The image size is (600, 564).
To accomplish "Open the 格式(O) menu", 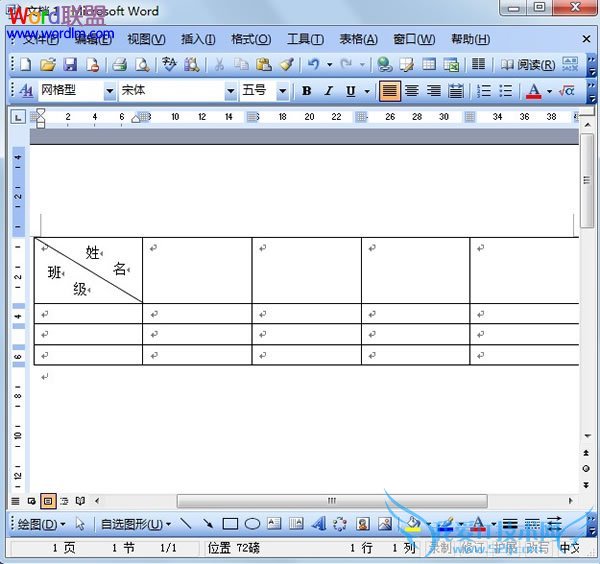I will point(251,39).
